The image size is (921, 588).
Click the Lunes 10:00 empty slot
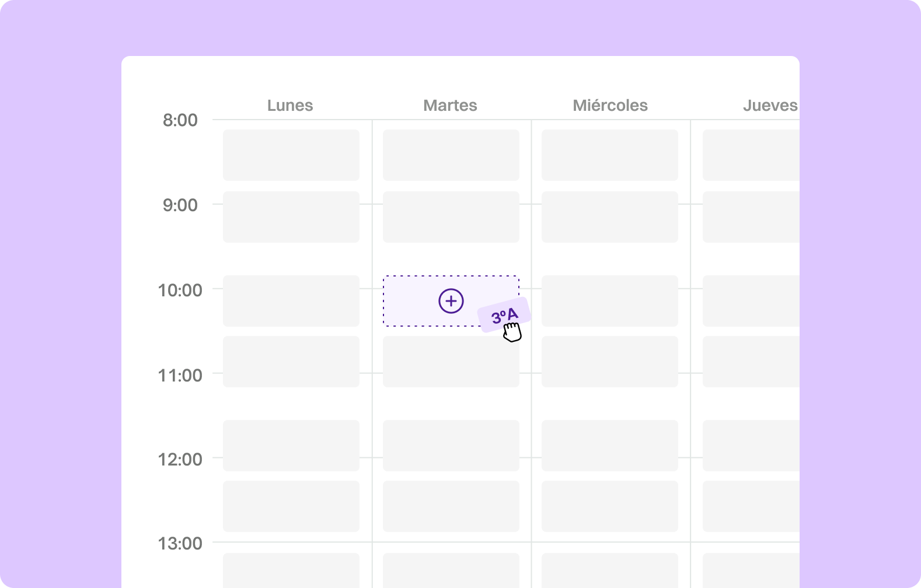(x=291, y=301)
